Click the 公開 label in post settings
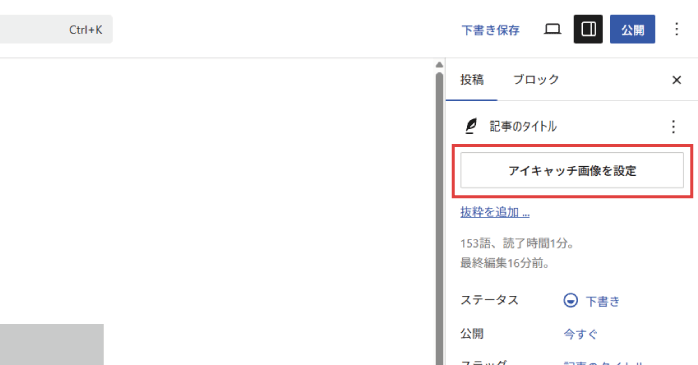698x365 pixels. click(x=472, y=334)
